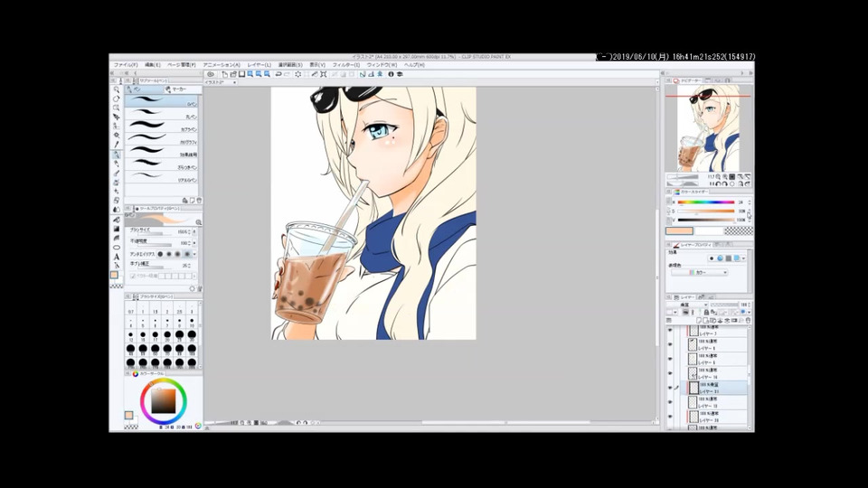Screen dimensions: 868x488
Task: Switch to the ペン sub tool tab
Action: 144,89
